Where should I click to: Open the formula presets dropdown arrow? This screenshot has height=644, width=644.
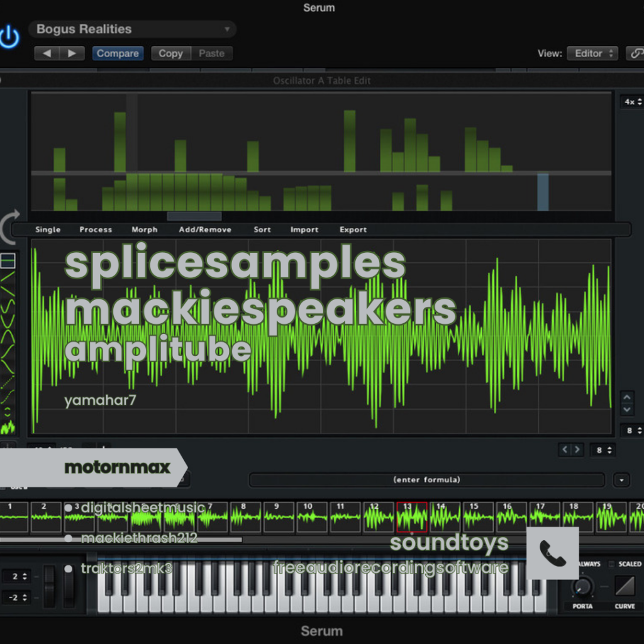(x=621, y=480)
